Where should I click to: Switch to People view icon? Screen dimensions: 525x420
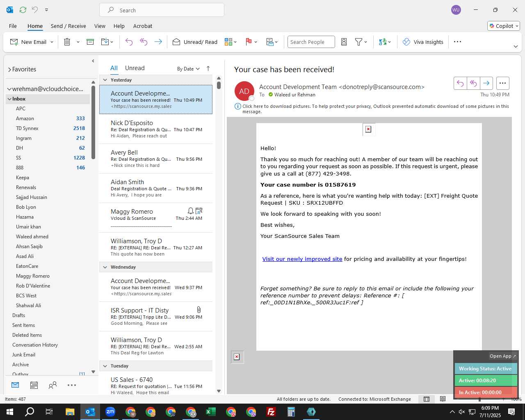(x=52, y=385)
